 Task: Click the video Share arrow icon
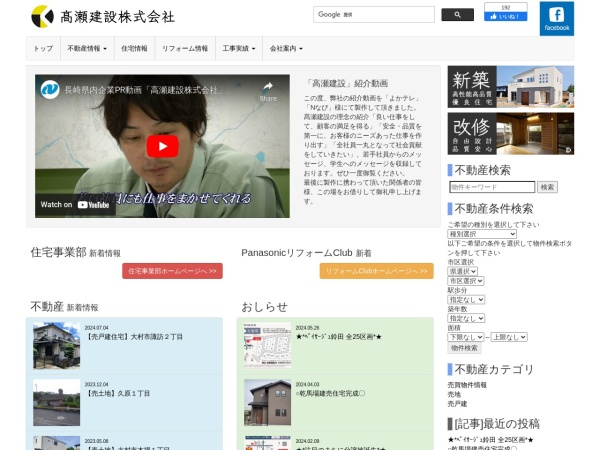[268, 91]
